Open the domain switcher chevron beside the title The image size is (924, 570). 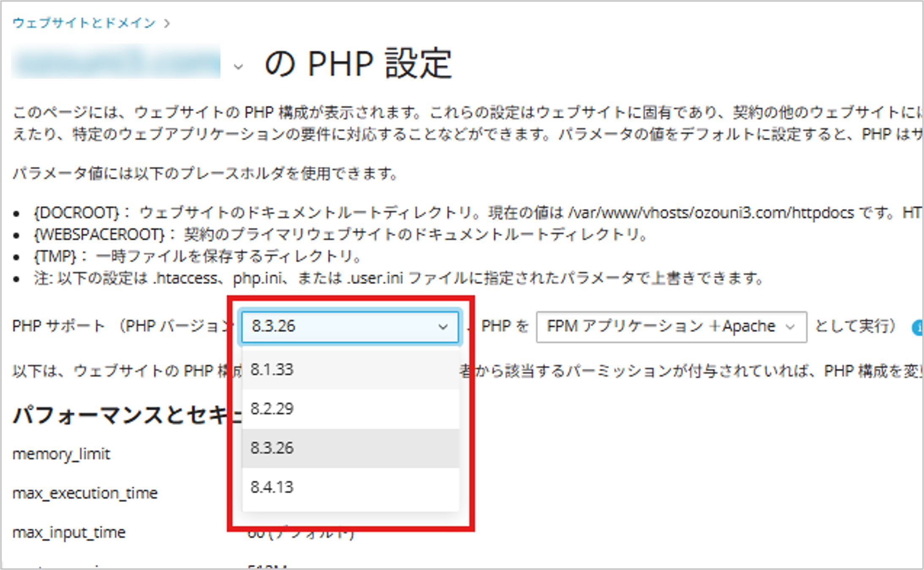(x=238, y=67)
